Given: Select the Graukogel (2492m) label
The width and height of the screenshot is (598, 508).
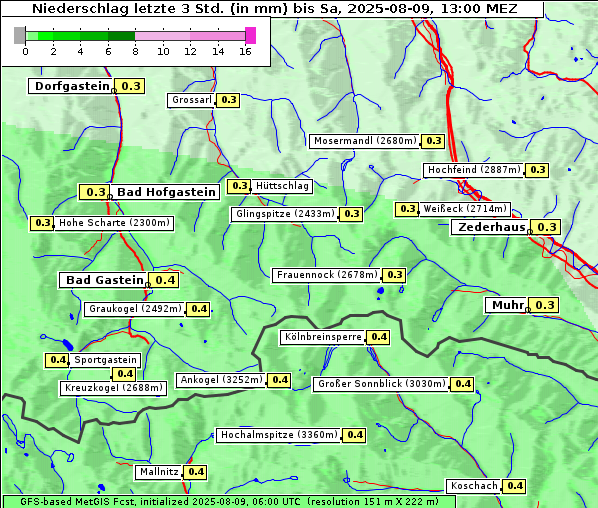Looking at the screenshot, I should pos(135,309).
